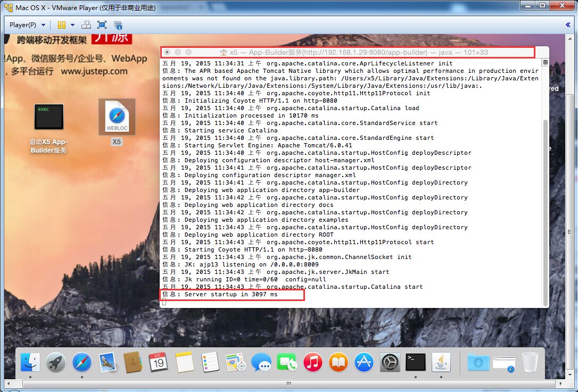Screen dimensions: 578x392
Task: Click Send Ctrl+Alt+Del toolbar icon
Action: (x=86, y=24)
